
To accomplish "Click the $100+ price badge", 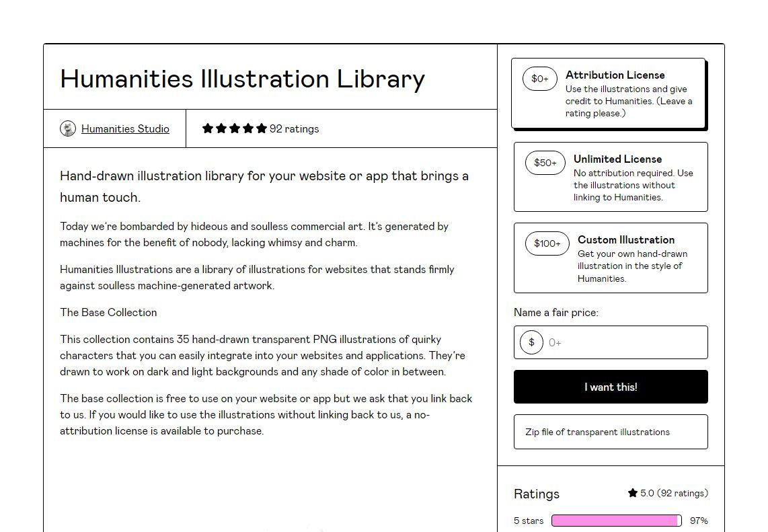I will coord(547,243).
